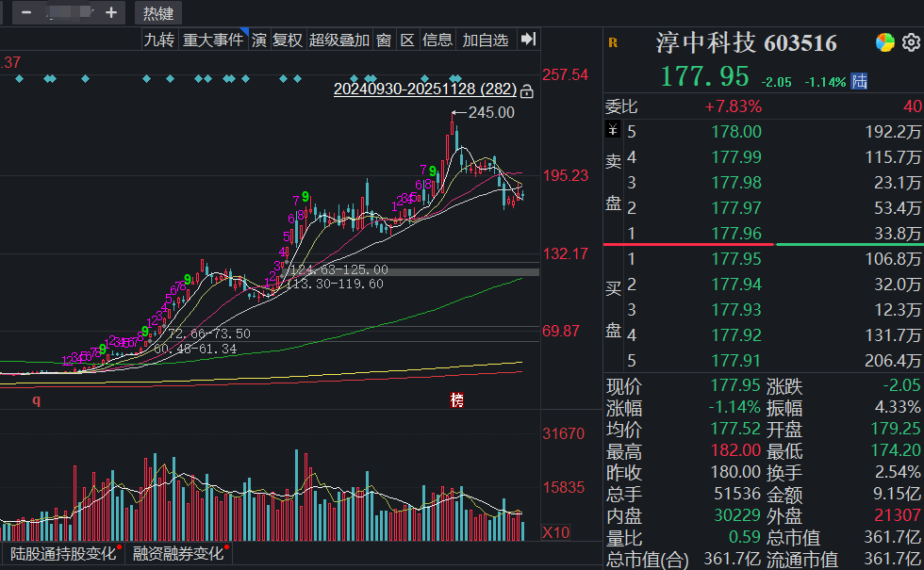Click the date range 20240930-20251128 link
The height and width of the screenshot is (570, 924).
(x=425, y=89)
